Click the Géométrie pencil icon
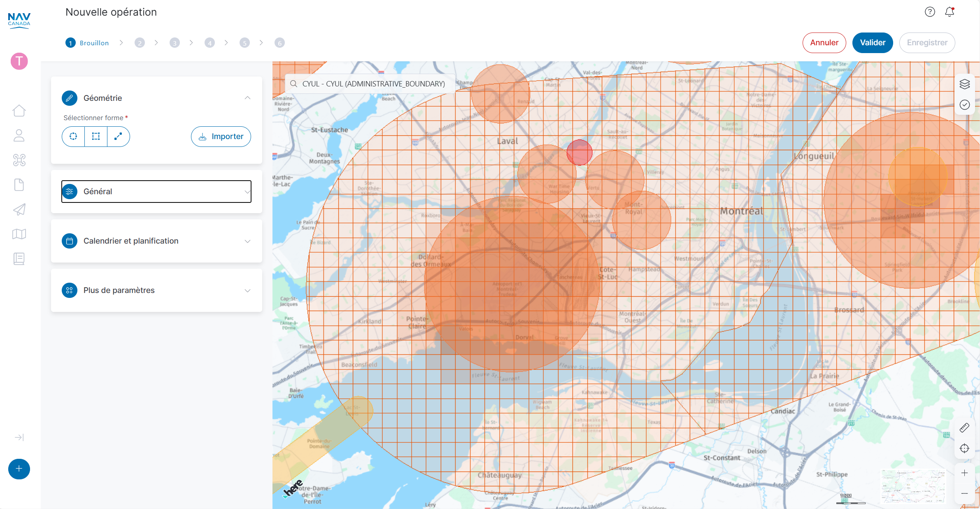 pyautogui.click(x=70, y=98)
